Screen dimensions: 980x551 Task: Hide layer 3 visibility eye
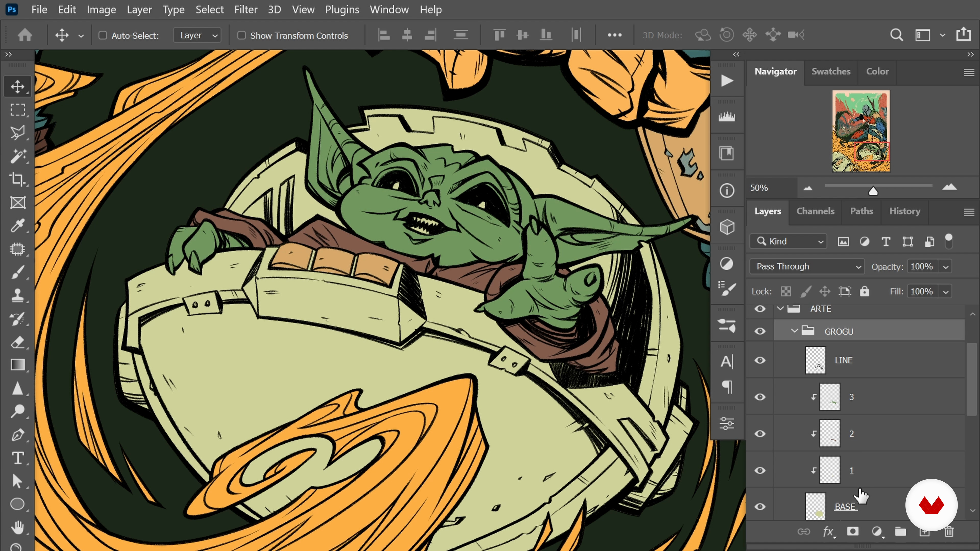(x=760, y=397)
